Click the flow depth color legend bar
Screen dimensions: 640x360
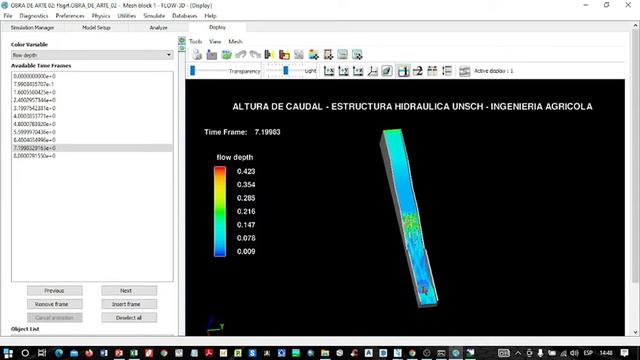click(220, 211)
